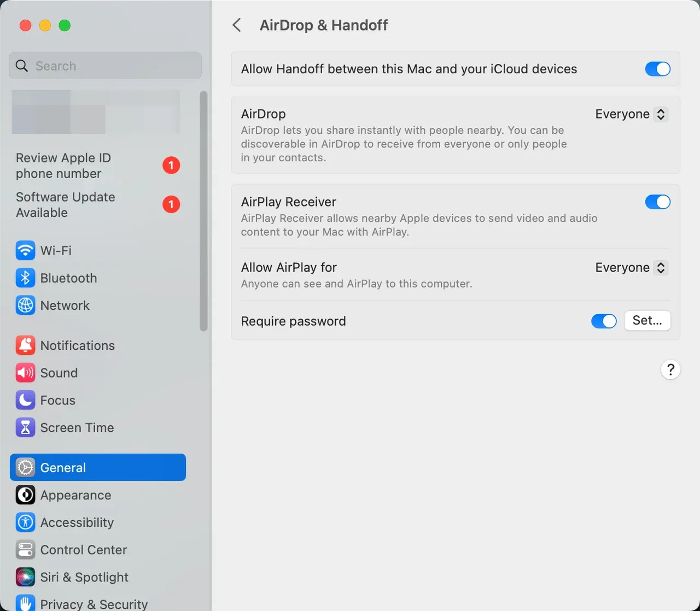Open the Appearance icon
Screen dimensions: 700x611
pos(25,495)
